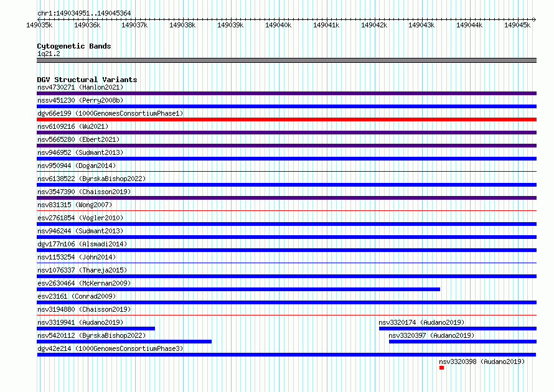Click the thin red line under nsv831315

tap(286, 211)
